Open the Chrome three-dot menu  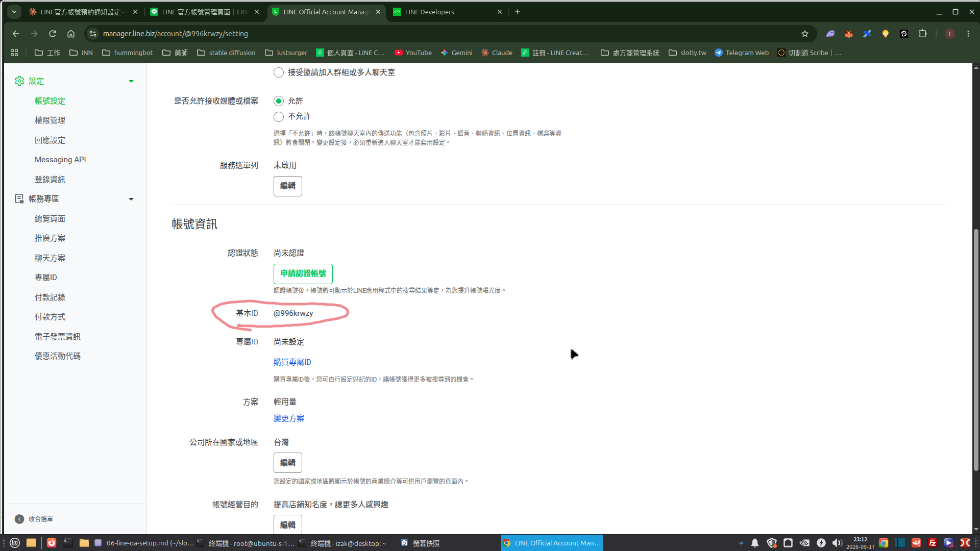click(968, 34)
